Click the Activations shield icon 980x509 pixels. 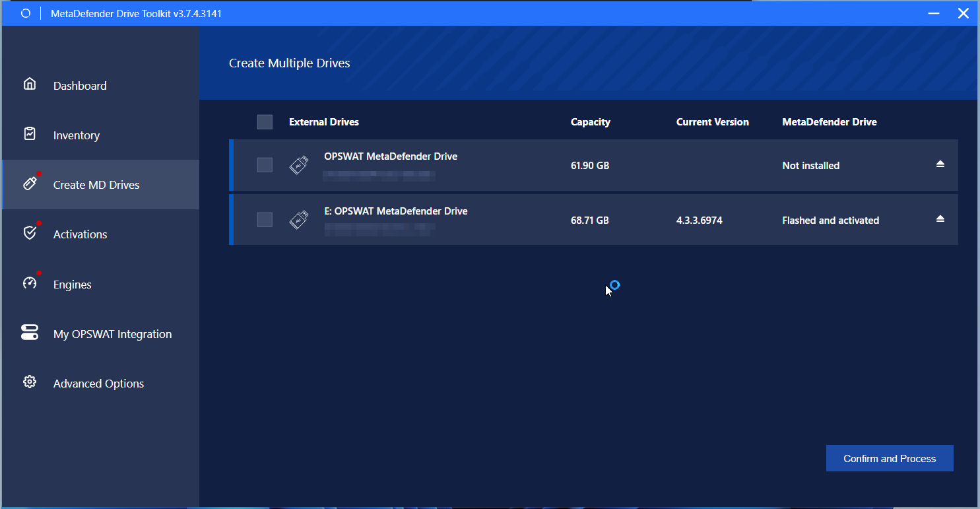pos(30,232)
